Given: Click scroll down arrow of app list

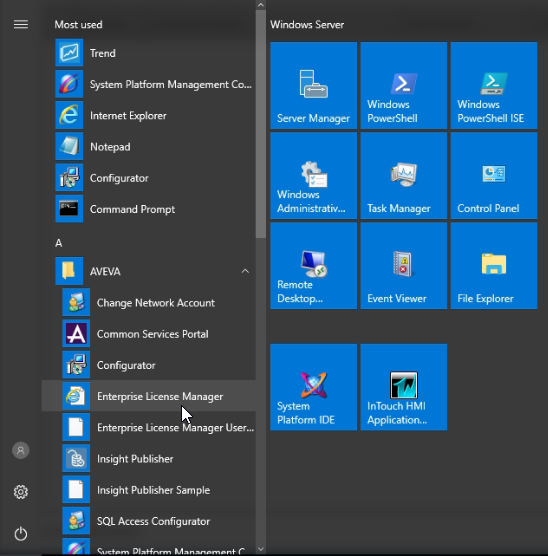Looking at the screenshot, I should 261,549.
